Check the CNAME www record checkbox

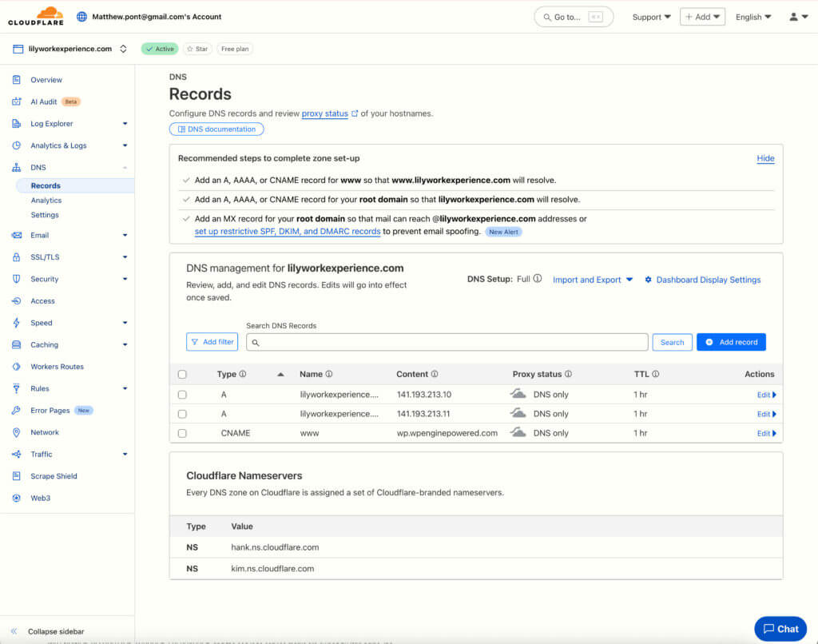point(182,433)
